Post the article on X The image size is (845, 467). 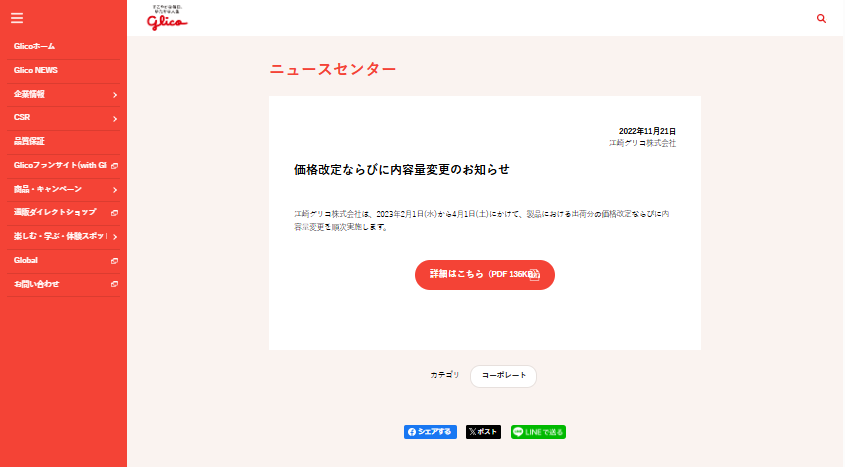click(x=483, y=432)
